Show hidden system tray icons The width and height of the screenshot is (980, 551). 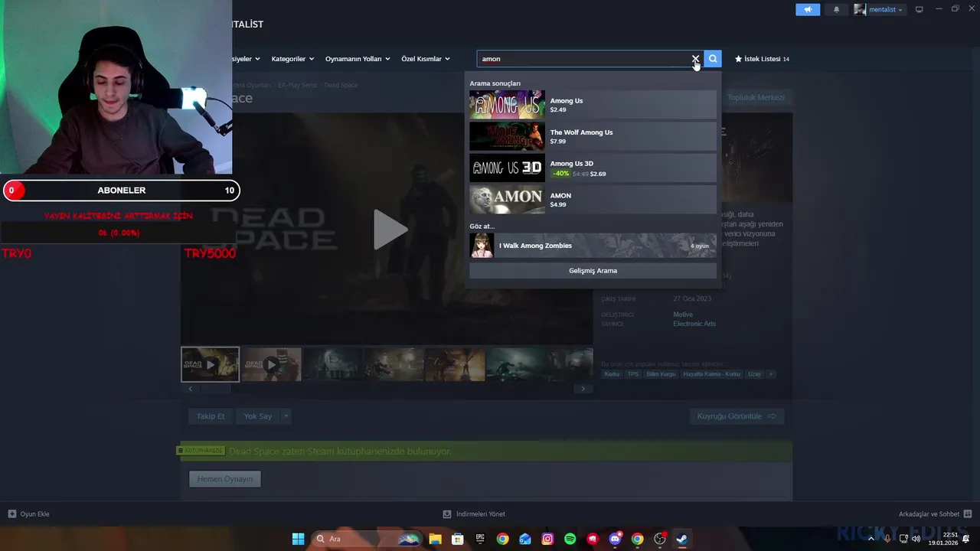pyautogui.click(x=871, y=539)
